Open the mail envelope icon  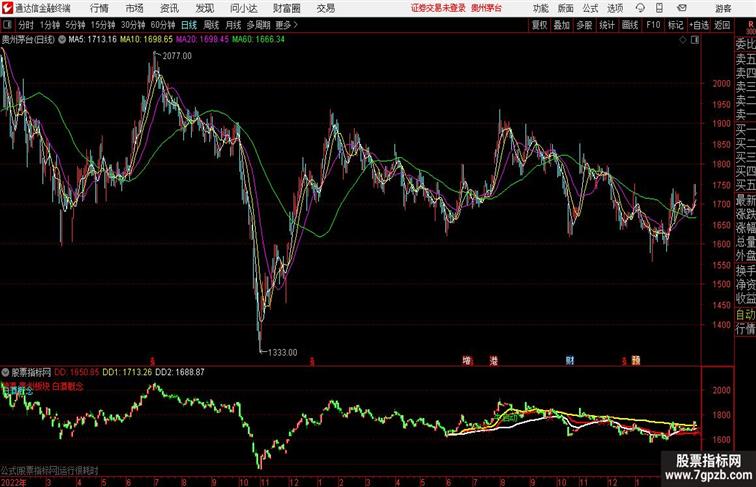pos(682,8)
